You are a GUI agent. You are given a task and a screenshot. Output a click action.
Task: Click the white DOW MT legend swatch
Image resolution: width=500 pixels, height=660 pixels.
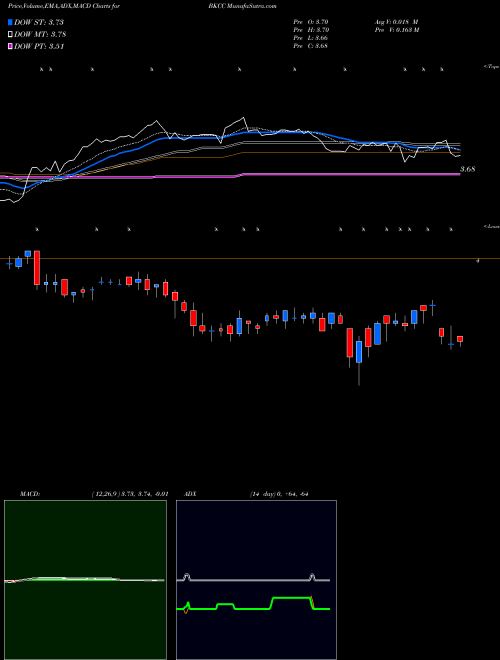click(10, 35)
